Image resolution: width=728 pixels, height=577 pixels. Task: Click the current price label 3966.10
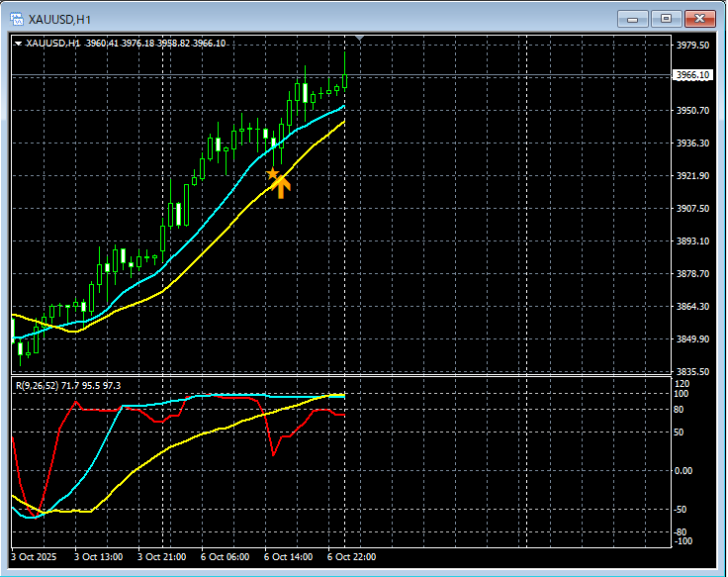coord(692,75)
